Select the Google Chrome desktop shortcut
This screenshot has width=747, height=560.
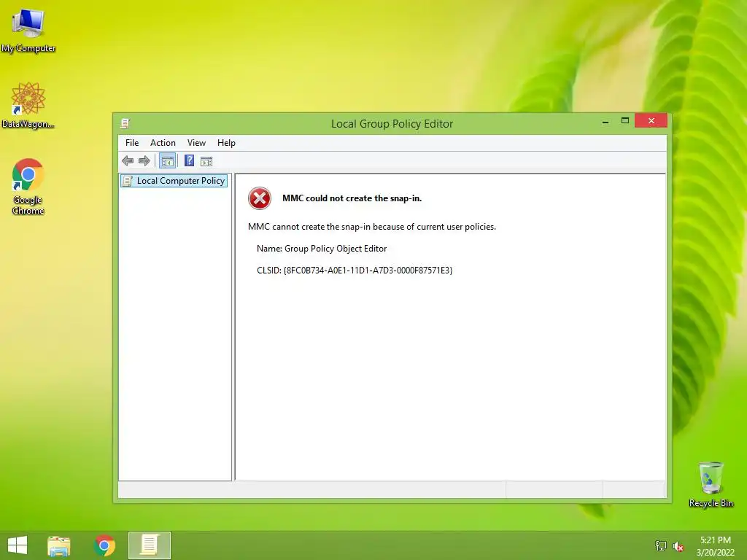click(x=28, y=186)
